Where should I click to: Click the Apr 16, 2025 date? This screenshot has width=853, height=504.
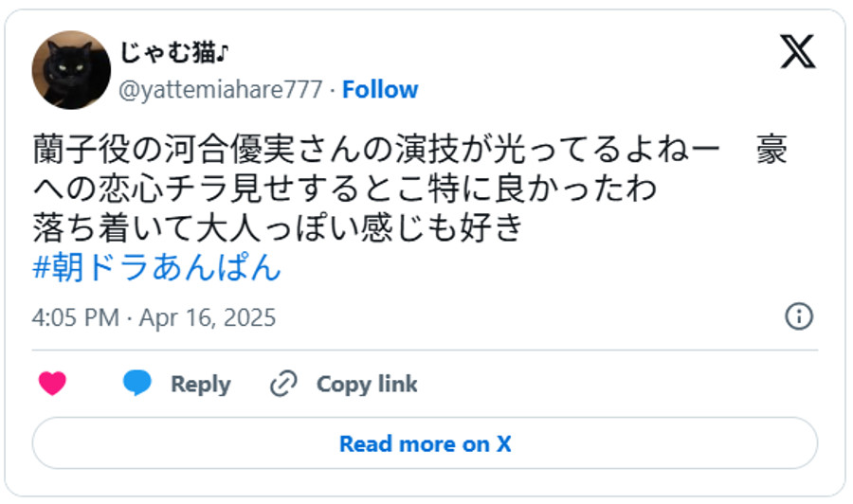tap(208, 317)
